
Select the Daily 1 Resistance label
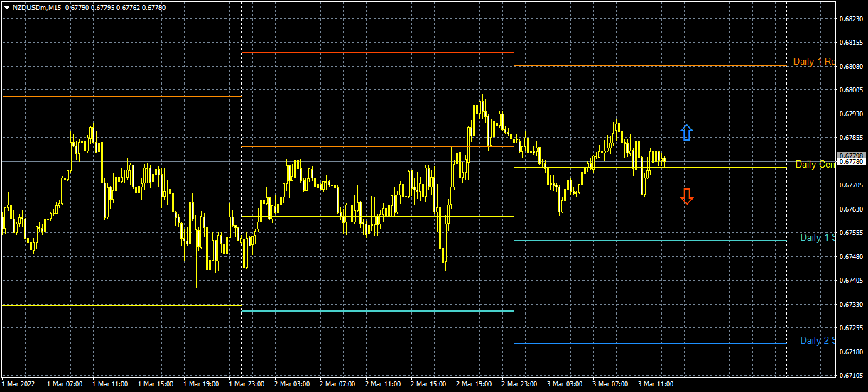click(814, 62)
